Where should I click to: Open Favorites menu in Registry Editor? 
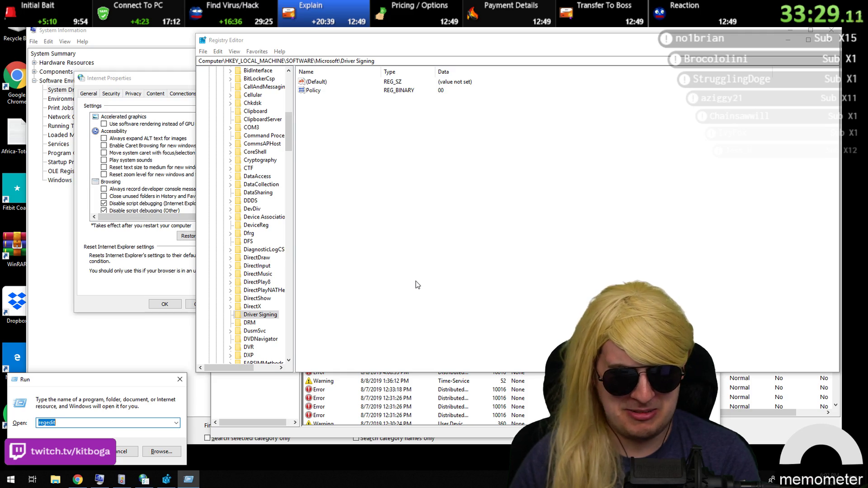click(x=257, y=52)
